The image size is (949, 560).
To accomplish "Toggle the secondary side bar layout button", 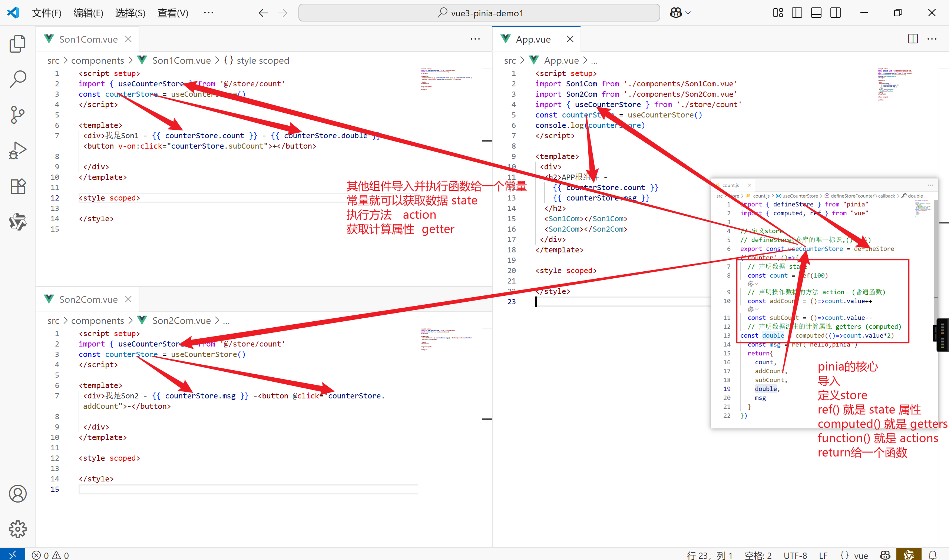I will [x=836, y=13].
